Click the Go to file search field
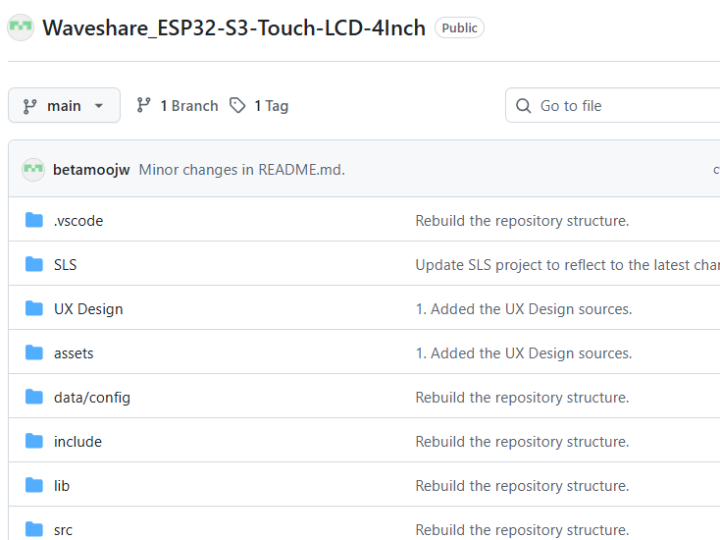Viewport: 720px width, 540px height. pos(620,106)
